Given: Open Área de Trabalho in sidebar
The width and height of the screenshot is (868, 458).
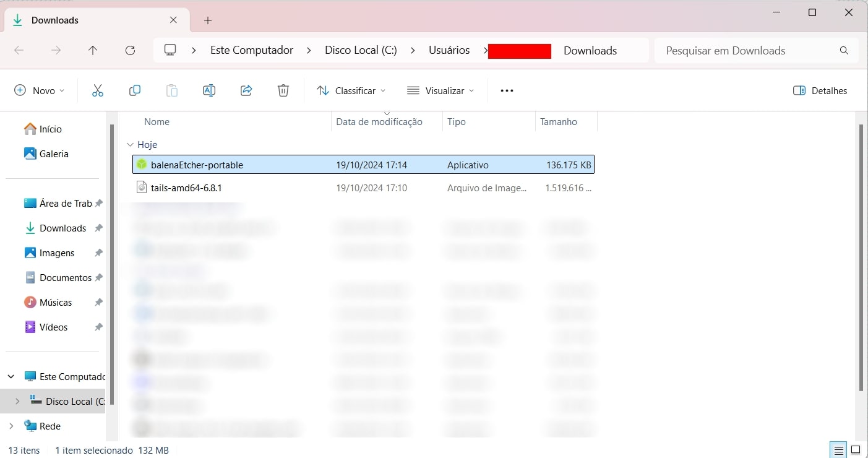Looking at the screenshot, I should tap(58, 203).
